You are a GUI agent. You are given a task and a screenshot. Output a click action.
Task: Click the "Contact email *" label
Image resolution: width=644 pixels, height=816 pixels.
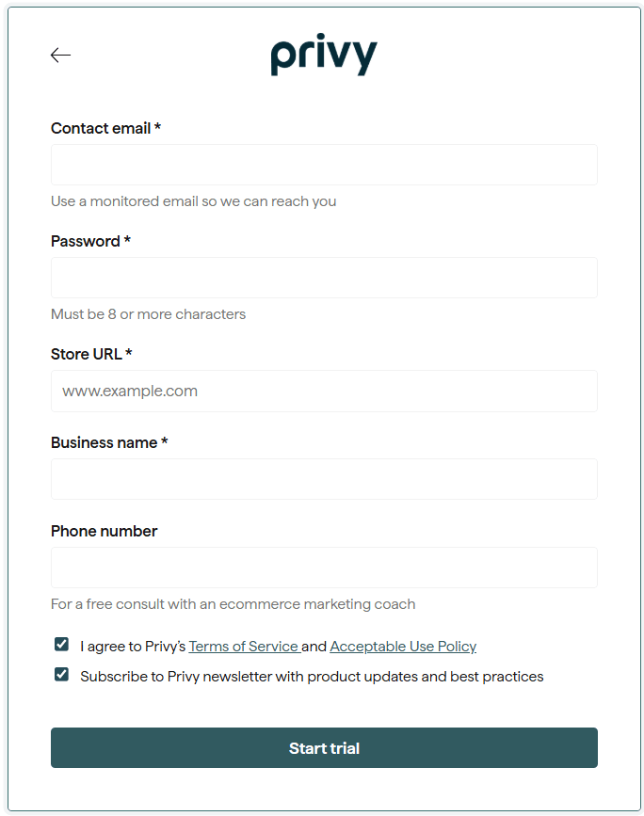(105, 128)
